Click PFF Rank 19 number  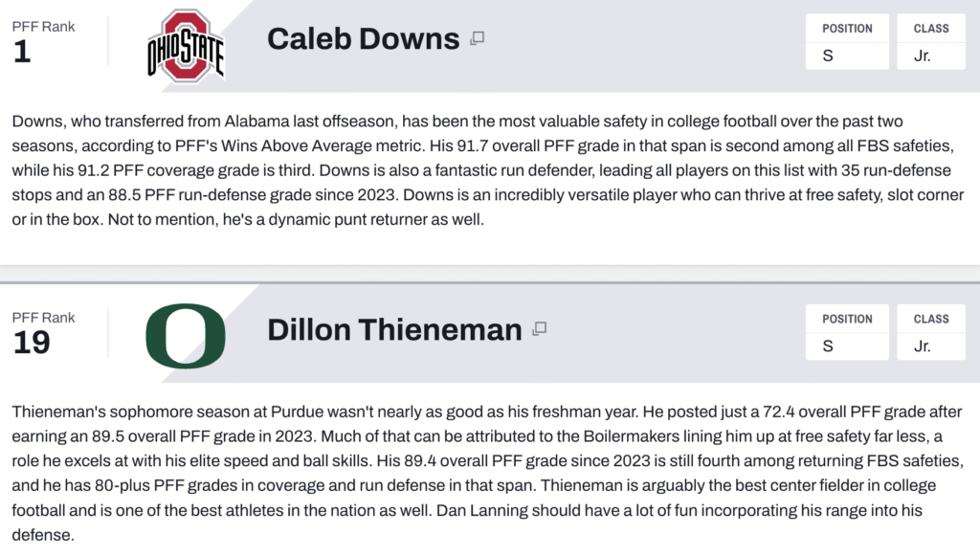point(32,342)
